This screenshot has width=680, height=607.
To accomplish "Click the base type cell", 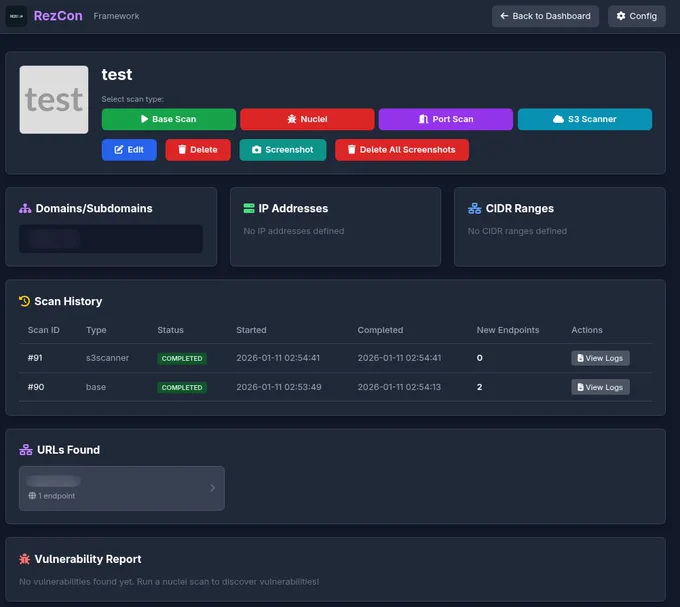I will [96, 387].
